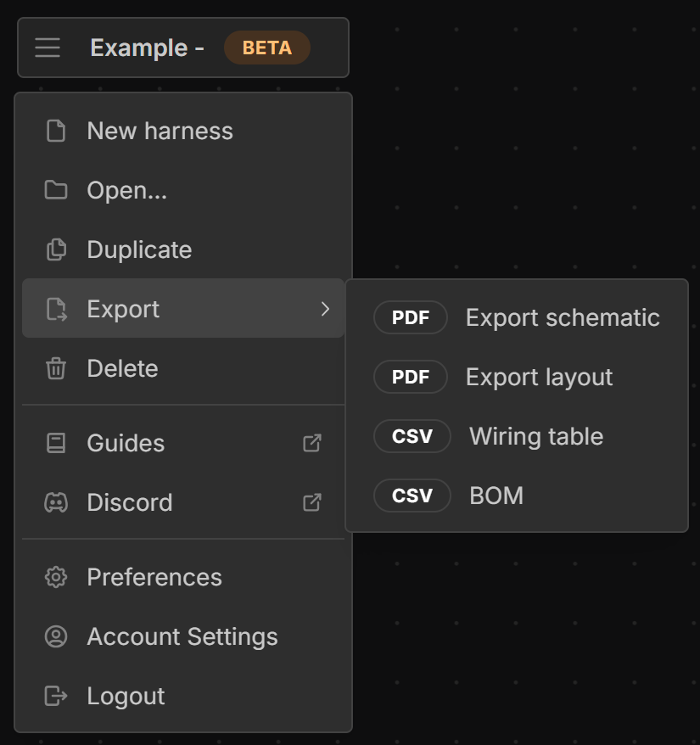This screenshot has width=700, height=745.
Task: Click the Open folder icon
Action: tap(56, 190)
